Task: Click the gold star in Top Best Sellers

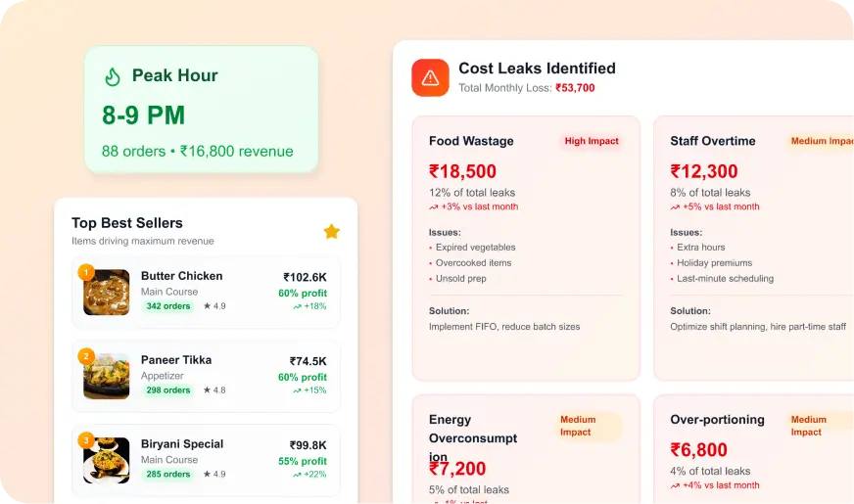Action: [x=332, y=231]
